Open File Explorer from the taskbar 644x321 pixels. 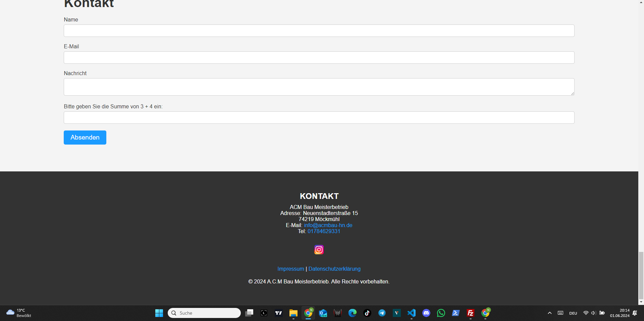[x=293, y=313]
